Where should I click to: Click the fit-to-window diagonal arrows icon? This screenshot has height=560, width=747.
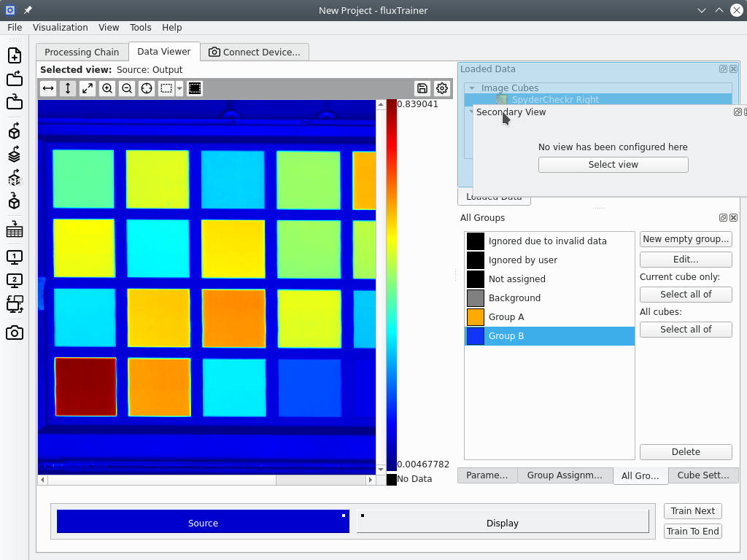(88, 88)
